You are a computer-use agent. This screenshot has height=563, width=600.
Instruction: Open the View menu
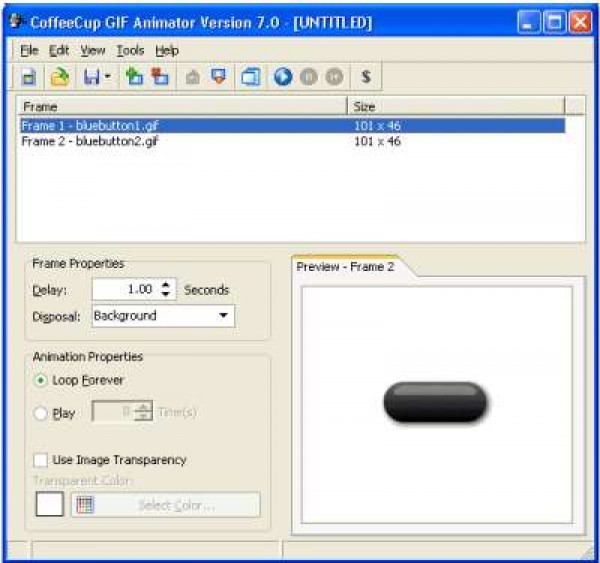pyautogui.click(x=93, y=51)
